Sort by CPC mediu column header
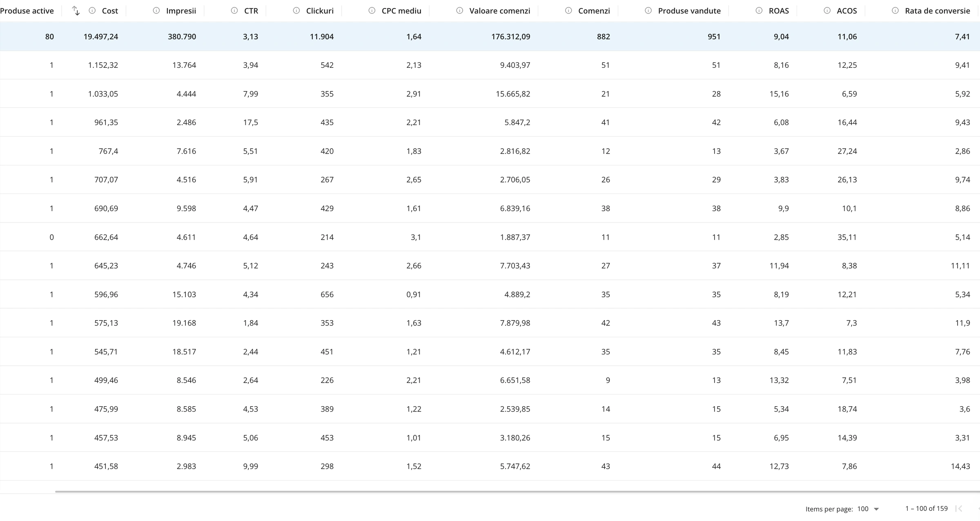Viewport: 980px width, 521px height. 401,11
